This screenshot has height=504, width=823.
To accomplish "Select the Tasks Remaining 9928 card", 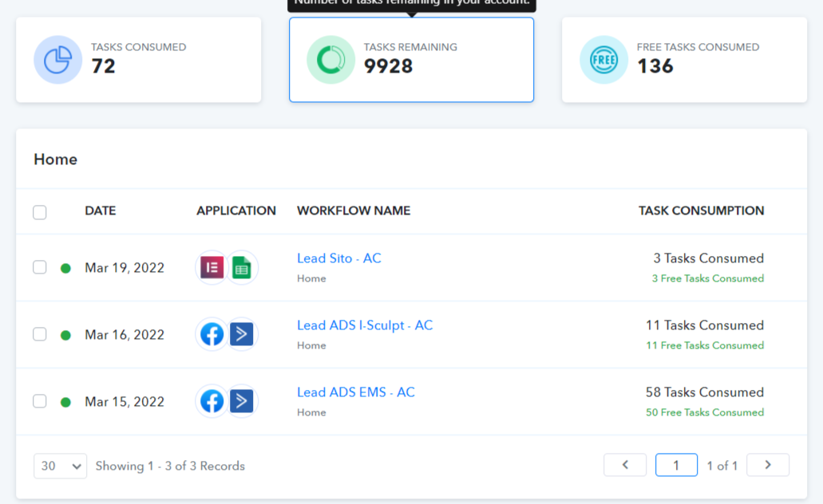I will click(412, 60).
